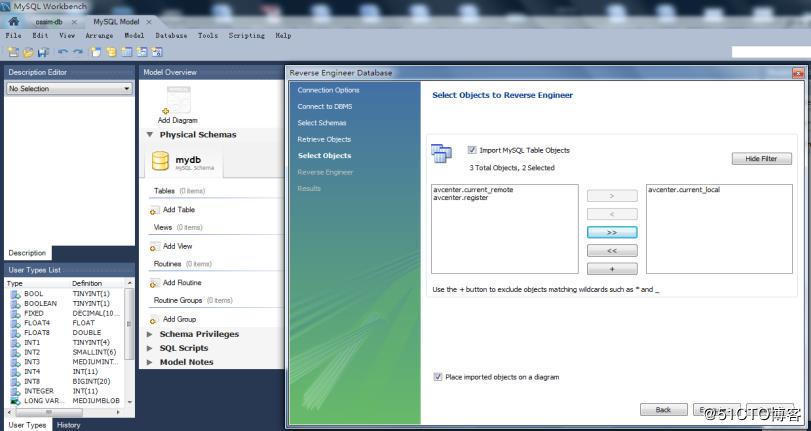The height and width of the screenshot is (431, 811).
Task: Close the MySQL Model tab
Action: pos(149,22)
